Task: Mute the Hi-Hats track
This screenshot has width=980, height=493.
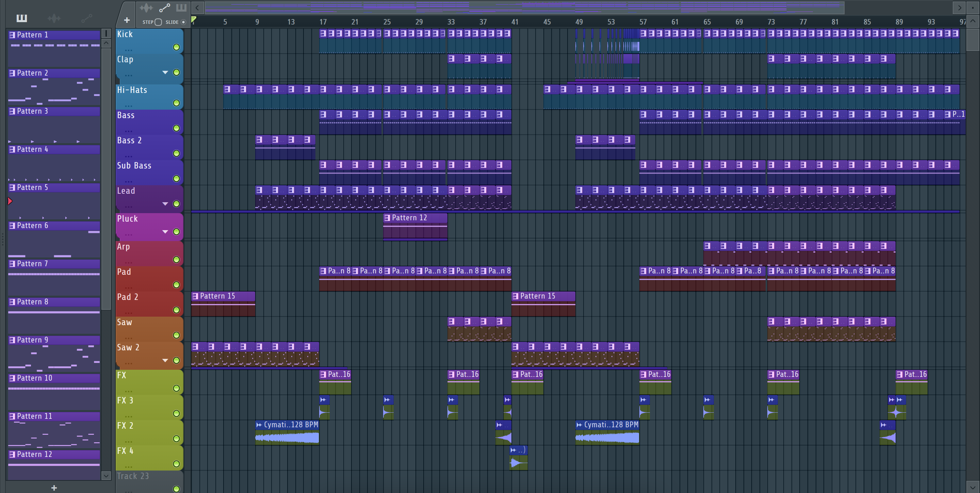Action: click(176, 103)
